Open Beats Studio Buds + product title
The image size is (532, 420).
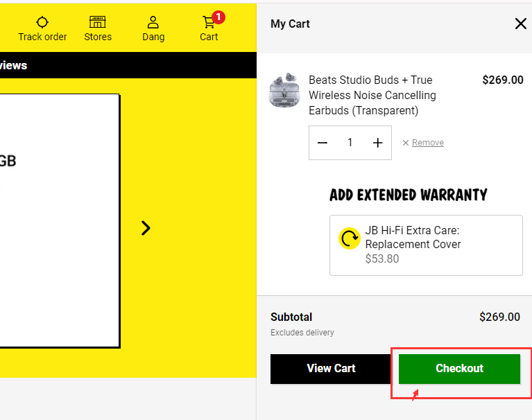[x=372, y=95]
